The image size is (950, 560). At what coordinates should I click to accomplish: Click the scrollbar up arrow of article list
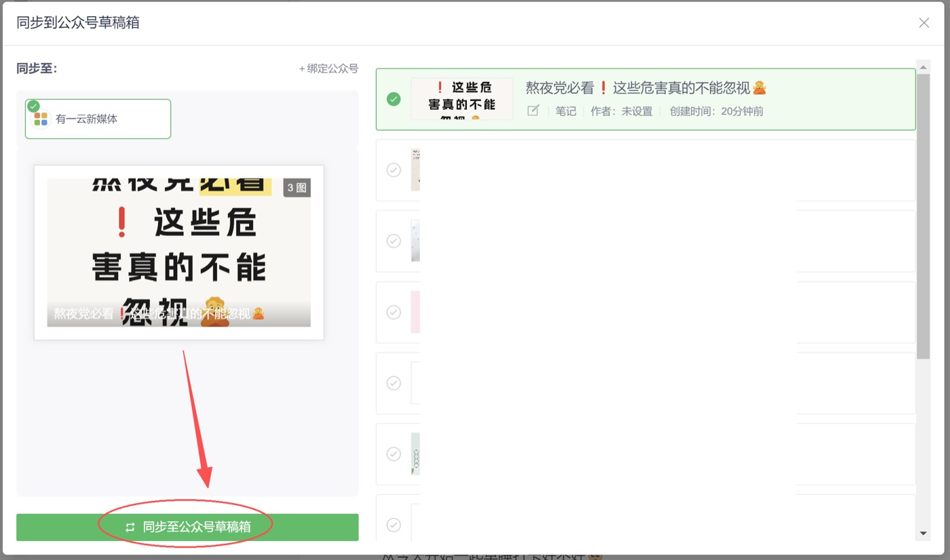coord(923,66)
